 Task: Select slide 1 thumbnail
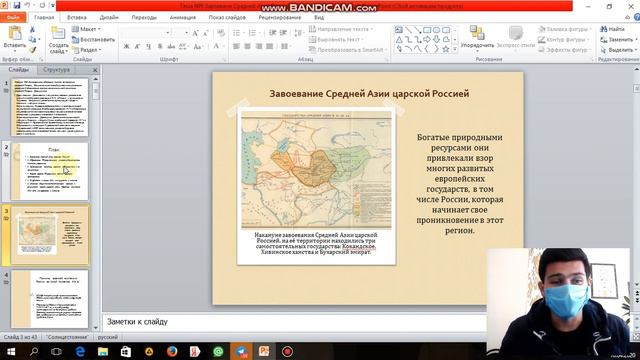tap(50, 107)
